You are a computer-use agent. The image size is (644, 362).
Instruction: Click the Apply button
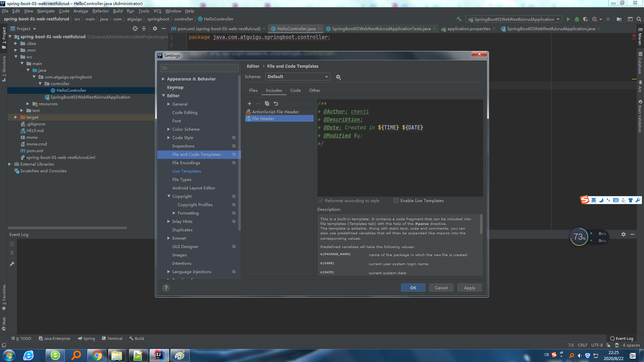point(469,288)
